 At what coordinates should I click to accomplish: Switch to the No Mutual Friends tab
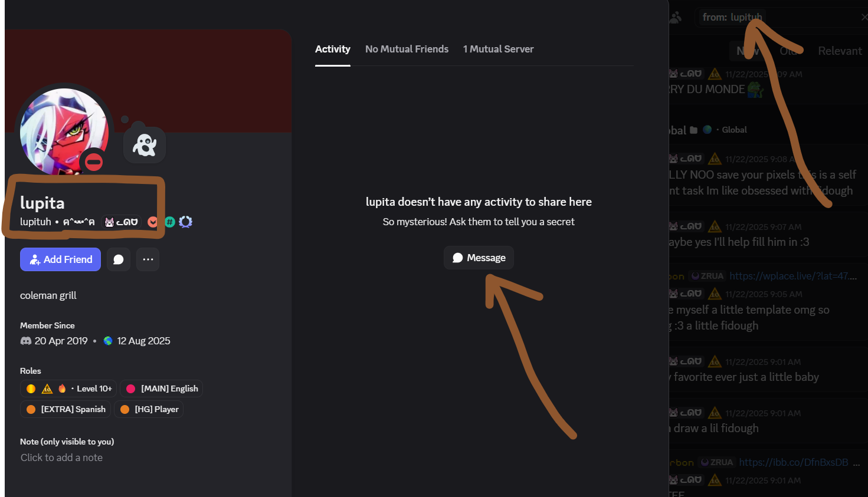407,49
